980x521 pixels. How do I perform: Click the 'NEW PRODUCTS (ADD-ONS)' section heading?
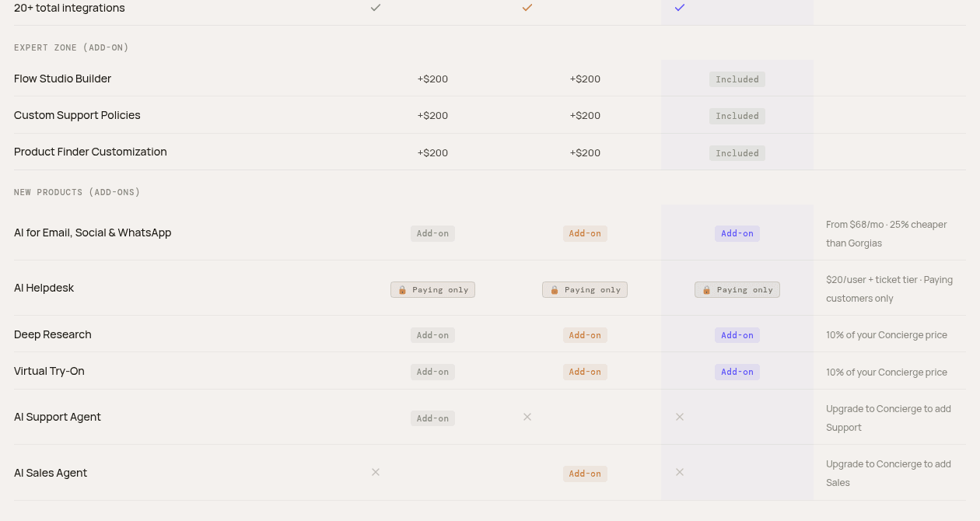pos(77,192)
